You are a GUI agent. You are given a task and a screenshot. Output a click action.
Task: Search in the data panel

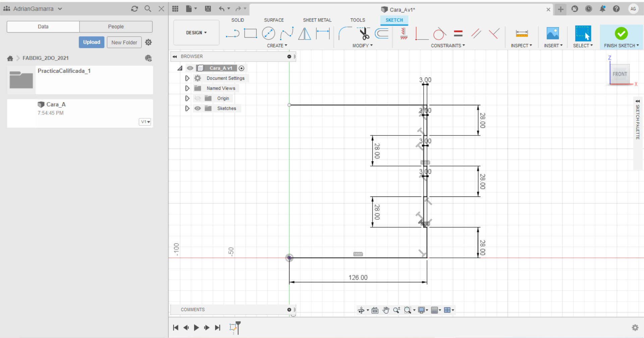148,9
